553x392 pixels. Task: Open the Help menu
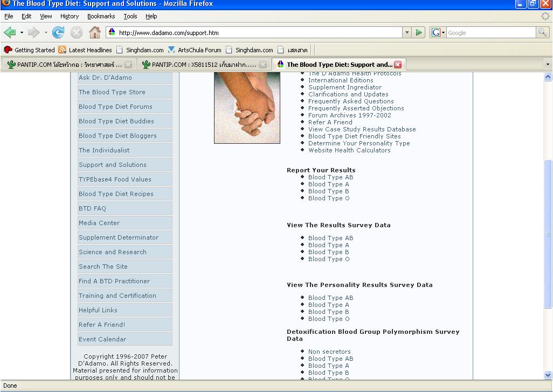click(151, 16)
